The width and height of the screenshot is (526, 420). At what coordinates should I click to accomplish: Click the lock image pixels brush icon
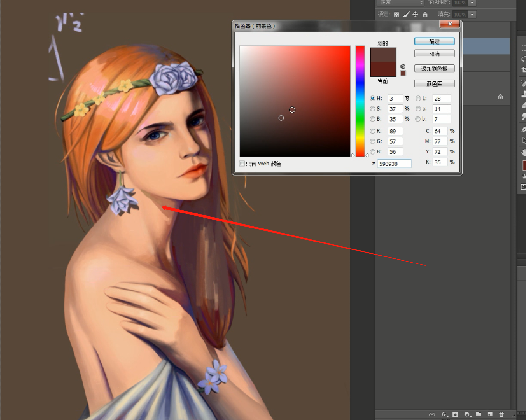click(x=406, y=15)
